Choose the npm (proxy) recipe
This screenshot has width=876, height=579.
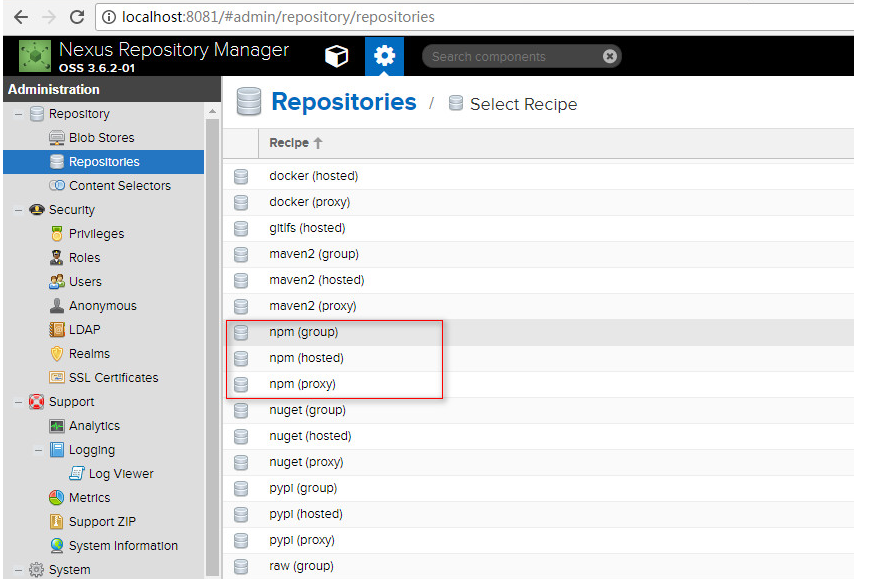point(302,384)
